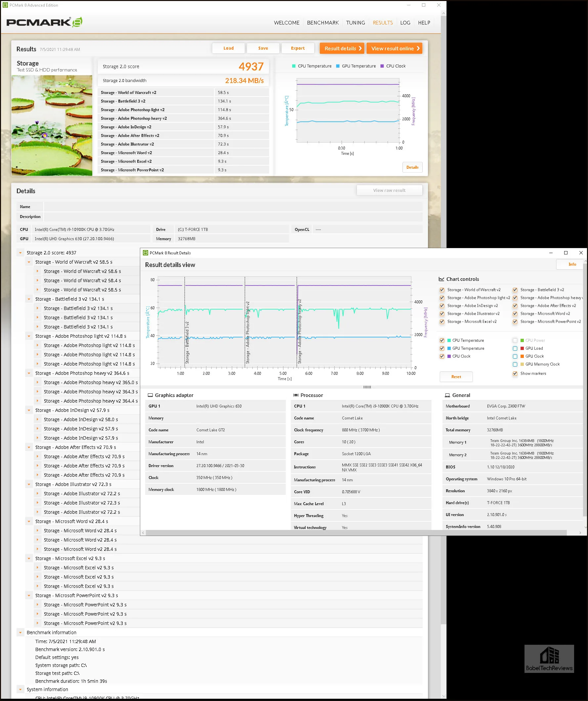
Task: Toggle Storage - Adobe After Effects v2 chart checkbox
Action: pyautogui.click(x=515, y=306)
